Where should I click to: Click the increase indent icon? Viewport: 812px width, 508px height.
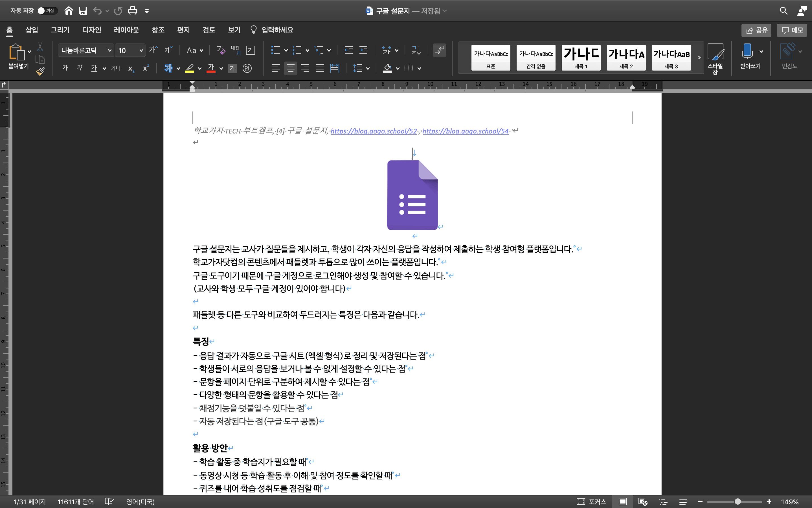click(363, 51)
